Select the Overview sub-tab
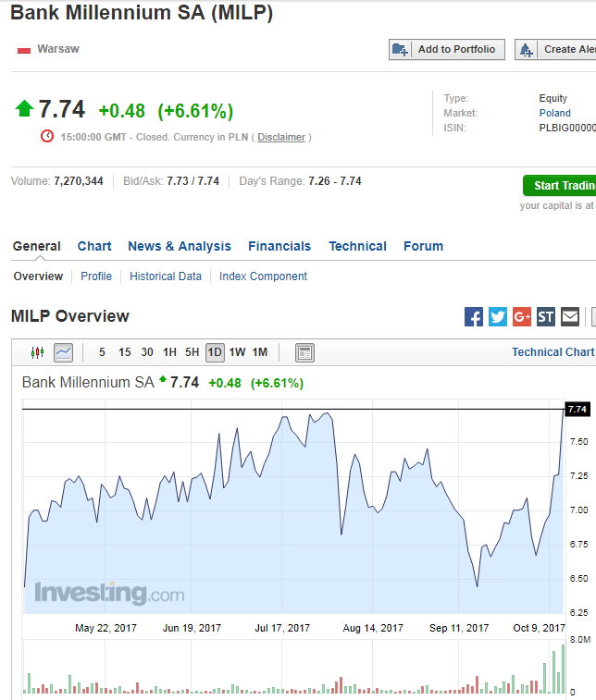The image size is (596, 700). coord(38,276)
